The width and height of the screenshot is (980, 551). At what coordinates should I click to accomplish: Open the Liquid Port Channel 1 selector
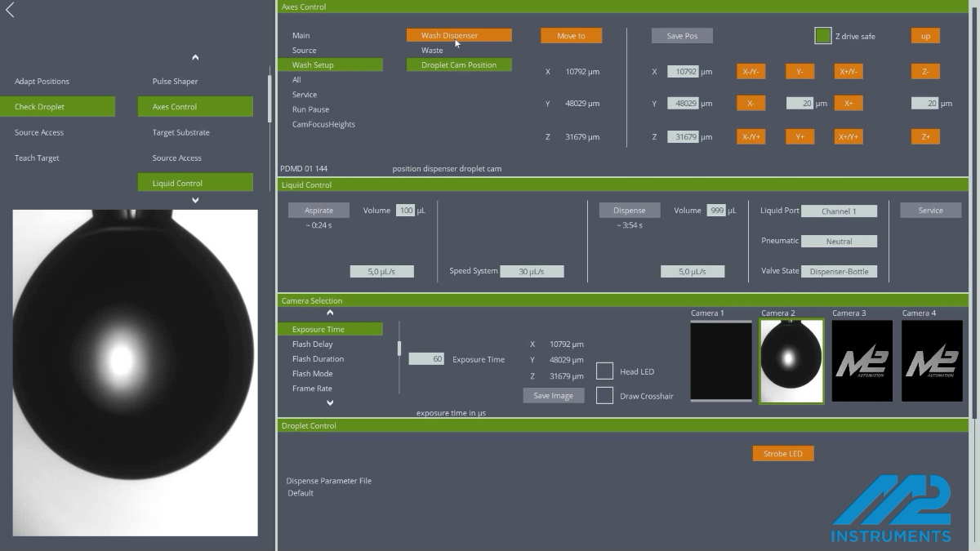pos(839,211)
